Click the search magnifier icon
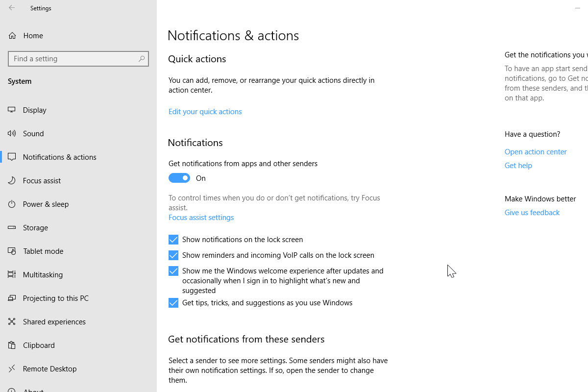 click(142, 59)
